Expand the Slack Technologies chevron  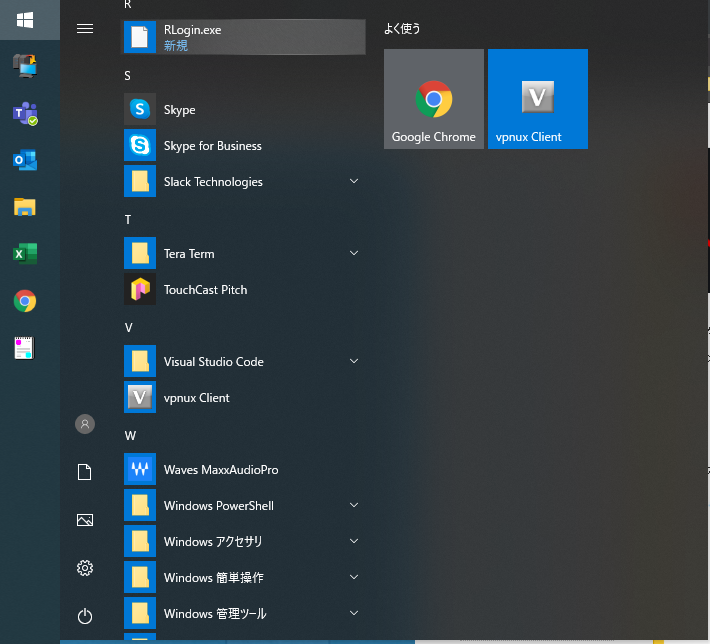pos(354,181)
